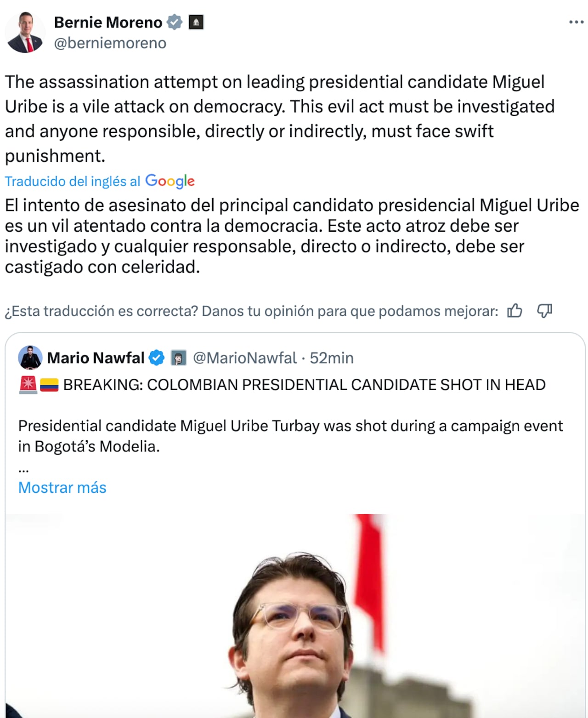Screen dimensions: 588x718
Task: Open Mario Nawfal's profile from his display name
Action: [x=97, y=357]
